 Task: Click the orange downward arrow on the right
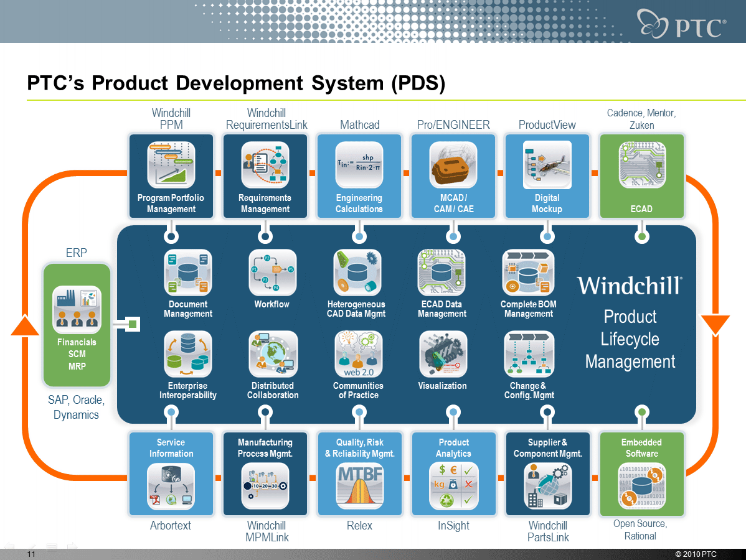715,324
